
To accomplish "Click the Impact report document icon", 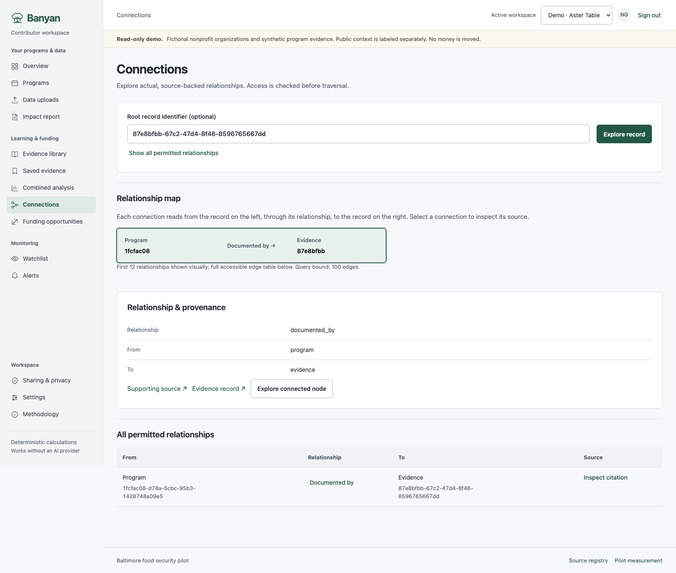I will point(15,116).
